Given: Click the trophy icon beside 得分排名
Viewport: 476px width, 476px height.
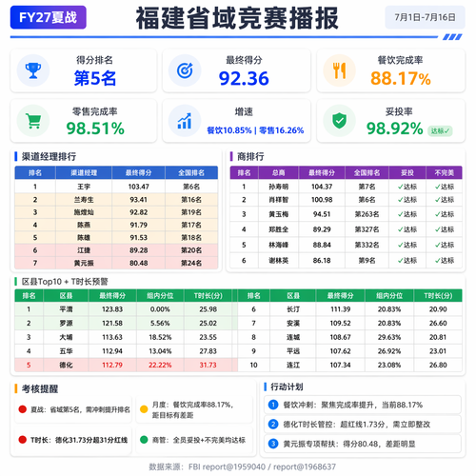Looking at the screenshot, I should pos(33,70).
